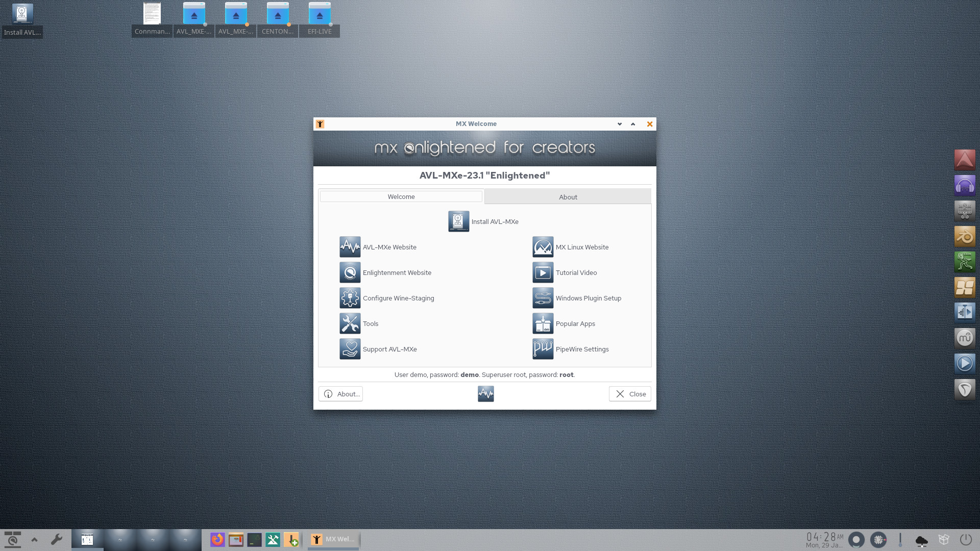
Task: Open the file manager taskbar icon
Action: click(x=236, y=539)
